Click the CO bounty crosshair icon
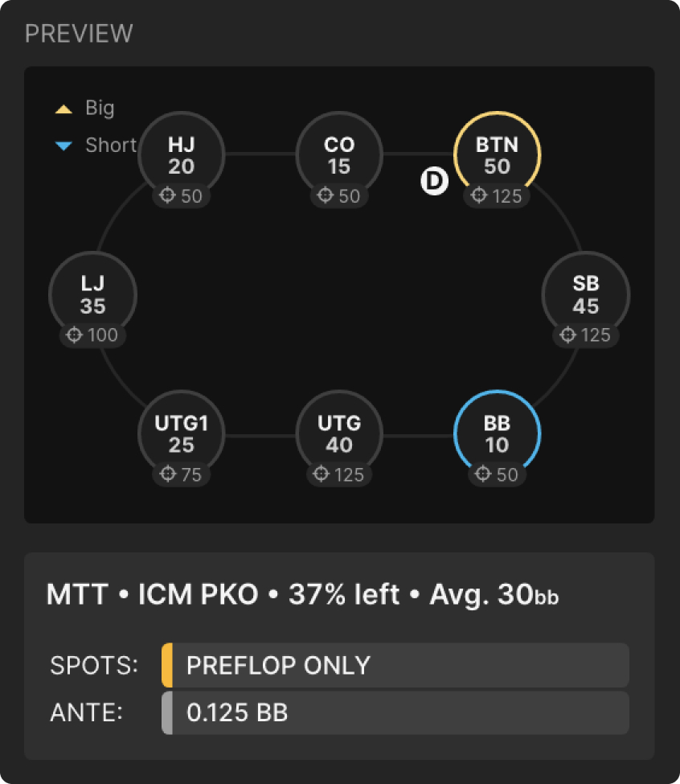Screen dimensions: 680x784 [325, 195]
